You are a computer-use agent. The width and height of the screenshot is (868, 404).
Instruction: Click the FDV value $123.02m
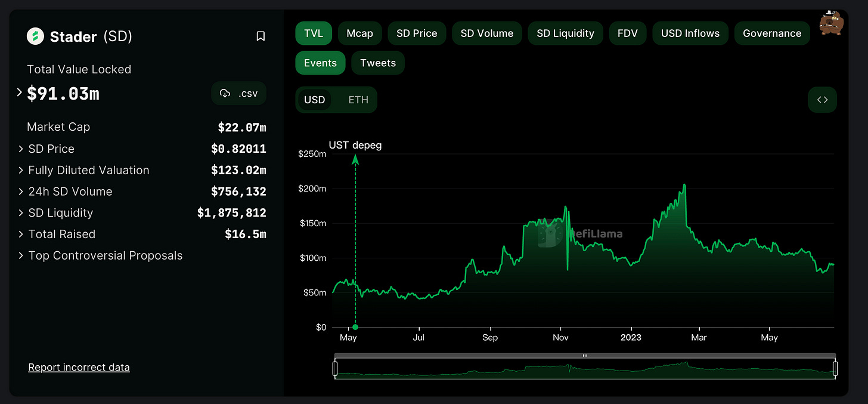[238, 171]
